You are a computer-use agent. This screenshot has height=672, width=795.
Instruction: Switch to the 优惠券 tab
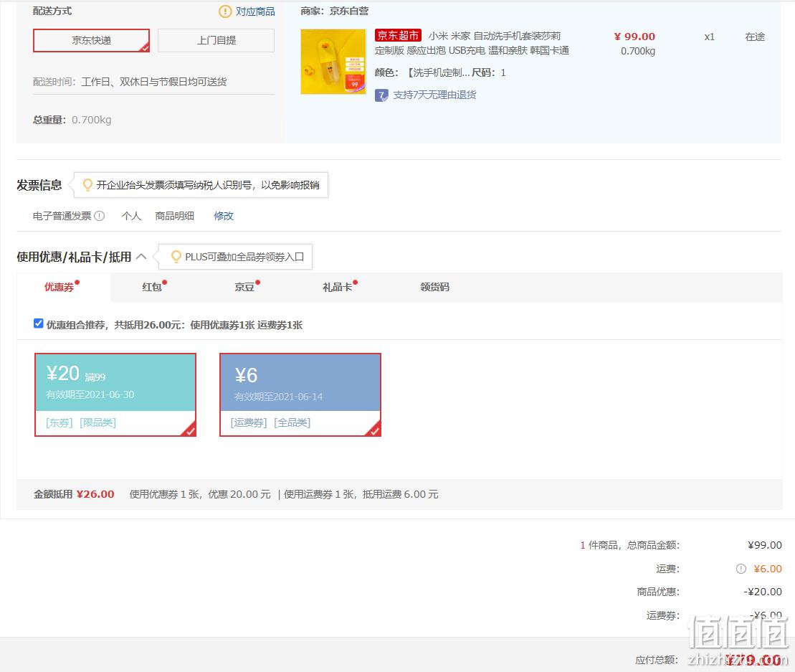pyautogui.click(x=59, y=287)
